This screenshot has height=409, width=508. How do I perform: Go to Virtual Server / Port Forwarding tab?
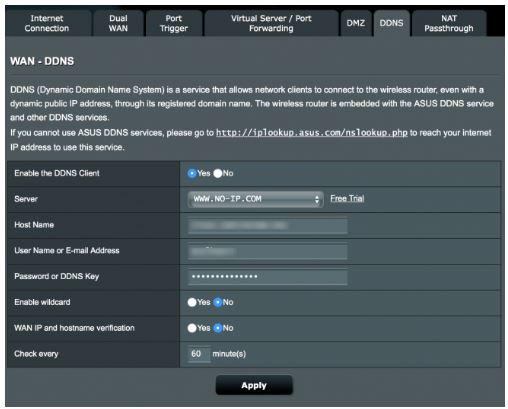coord(271,23)
